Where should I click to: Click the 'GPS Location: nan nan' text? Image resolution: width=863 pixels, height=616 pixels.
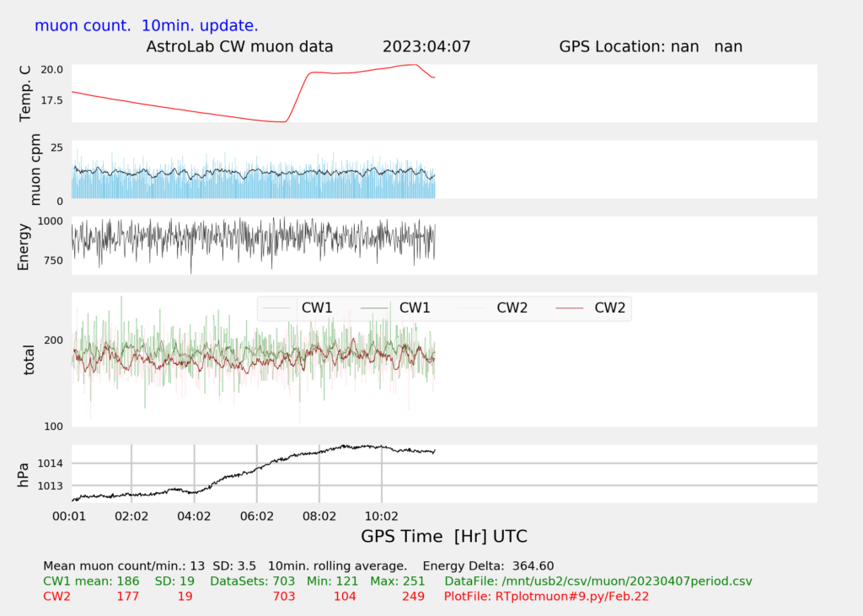[x=651, y=46]
